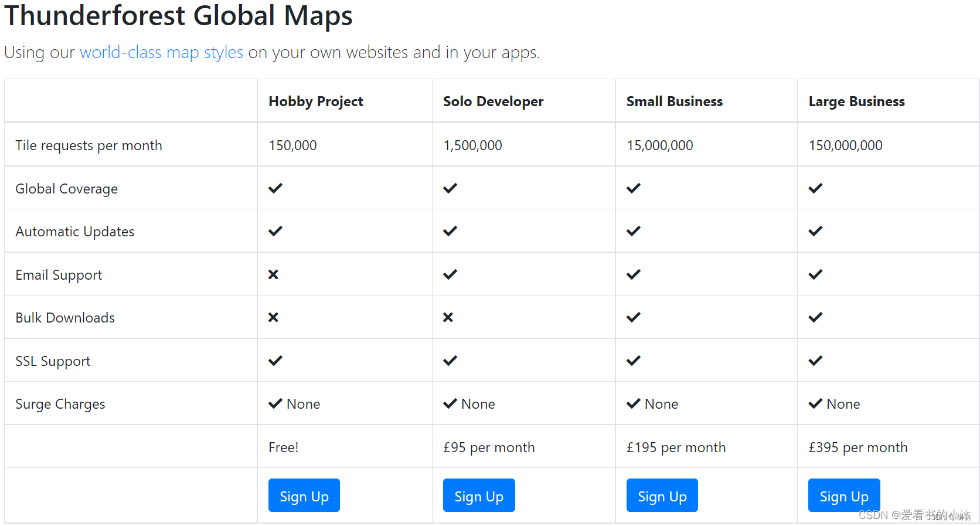Click the Global Coverage row label
The image size is (980, 526).
[x=67, y=189]
